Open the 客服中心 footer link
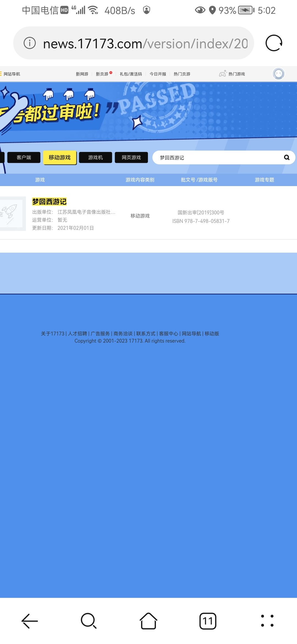Image resolution: width=297 pixels, height=644 pixels. tap(169, 334)
